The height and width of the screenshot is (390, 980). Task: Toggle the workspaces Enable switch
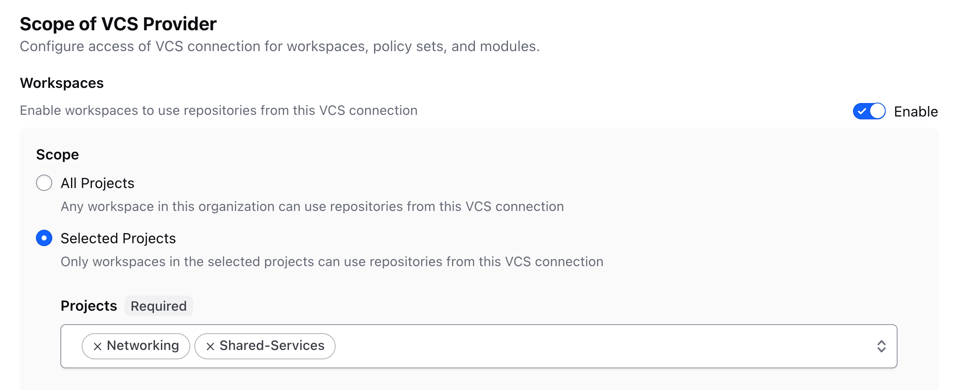(x=869, y=111)
